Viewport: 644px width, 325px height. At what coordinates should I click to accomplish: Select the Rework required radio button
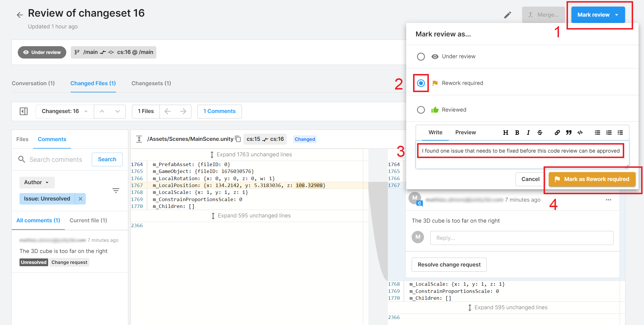pos(421,83)
